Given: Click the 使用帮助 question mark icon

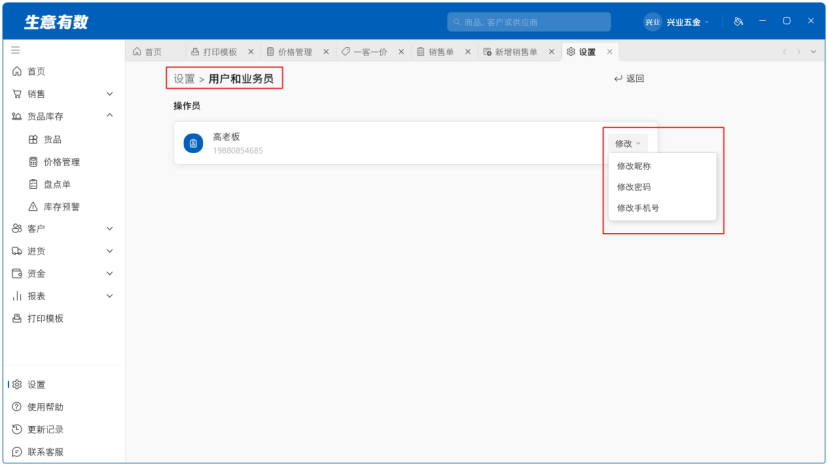Looking at the screenshot, I should click(17, 407).
